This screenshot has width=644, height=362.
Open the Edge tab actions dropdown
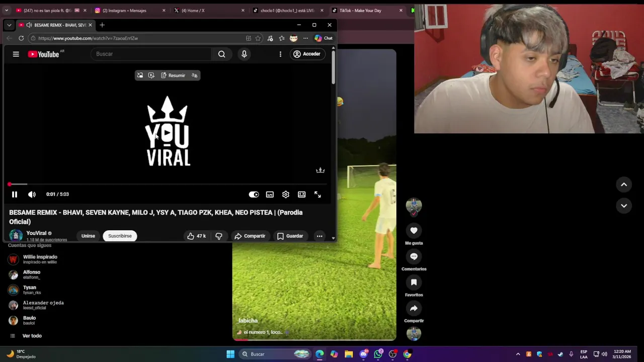[9, 25]
